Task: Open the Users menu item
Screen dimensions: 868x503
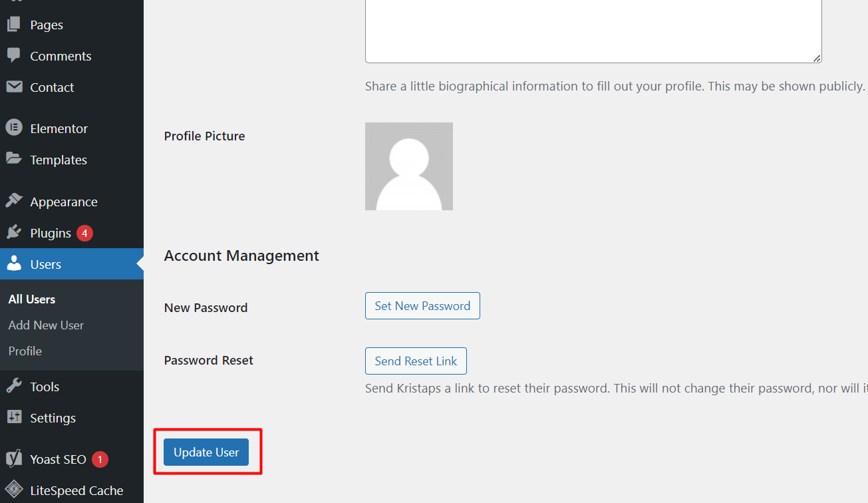Action: pyautogui.click(x=46, y=264)
